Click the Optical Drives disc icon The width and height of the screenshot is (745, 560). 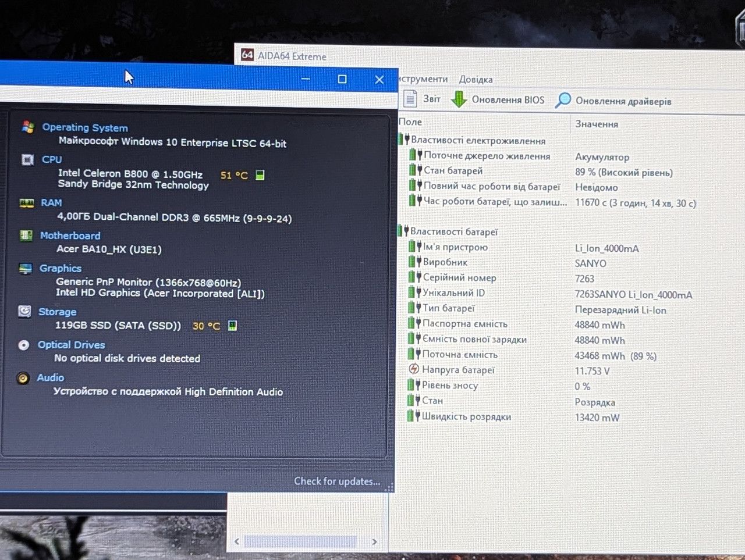click(x=24, y=345)
